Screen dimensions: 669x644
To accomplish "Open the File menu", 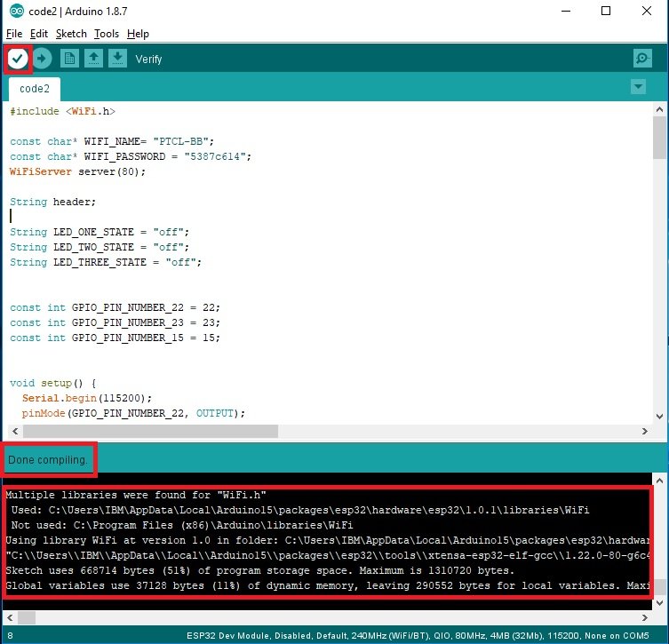I will (14, 34).
